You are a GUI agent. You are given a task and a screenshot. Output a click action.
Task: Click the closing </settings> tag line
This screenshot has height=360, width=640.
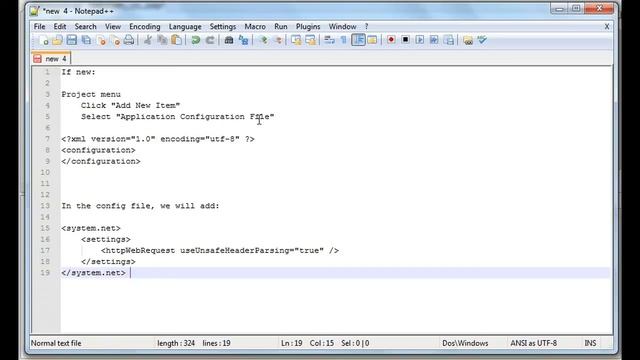(108, 262)
